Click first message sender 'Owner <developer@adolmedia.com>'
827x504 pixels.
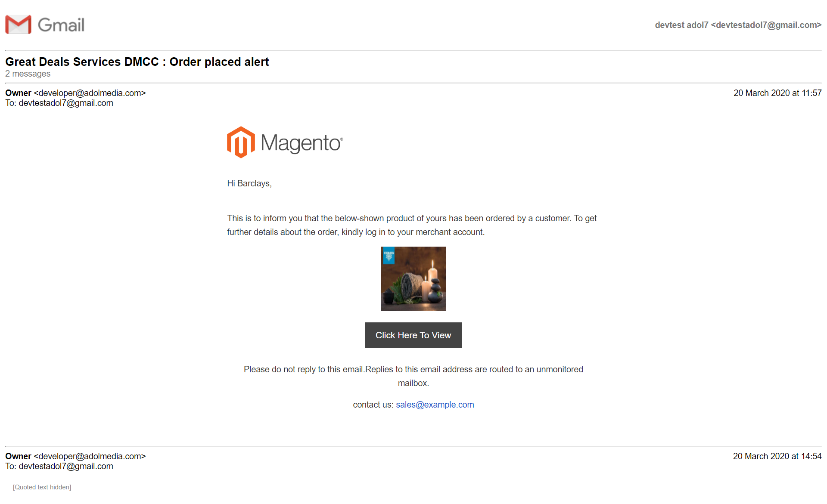coord(75,93)
